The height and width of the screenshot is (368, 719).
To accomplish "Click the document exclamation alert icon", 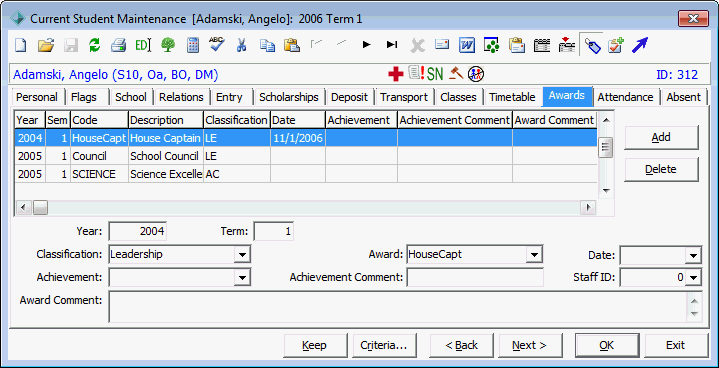I will (x=416, y=73).
